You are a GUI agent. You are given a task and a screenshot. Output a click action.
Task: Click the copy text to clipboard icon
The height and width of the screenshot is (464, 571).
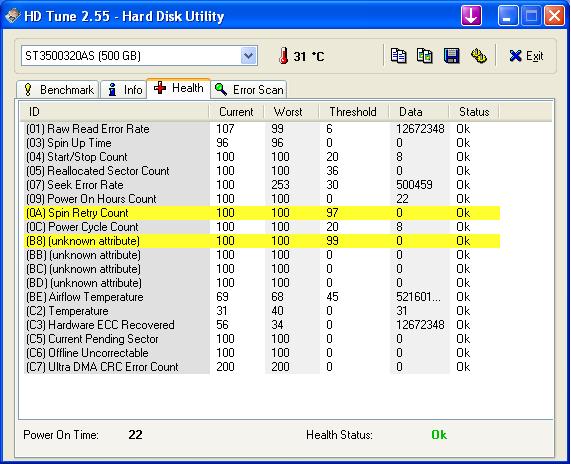(398, 56)
